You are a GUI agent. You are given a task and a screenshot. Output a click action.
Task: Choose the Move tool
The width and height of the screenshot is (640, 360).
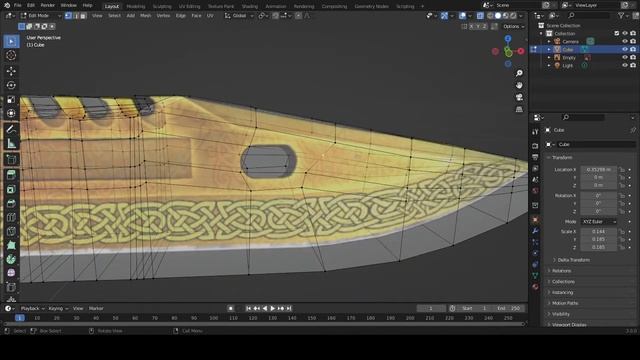coord(11,71)
